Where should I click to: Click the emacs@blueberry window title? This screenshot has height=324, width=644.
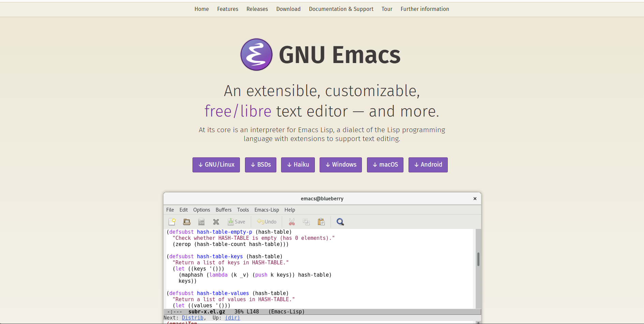pos(322,199)
